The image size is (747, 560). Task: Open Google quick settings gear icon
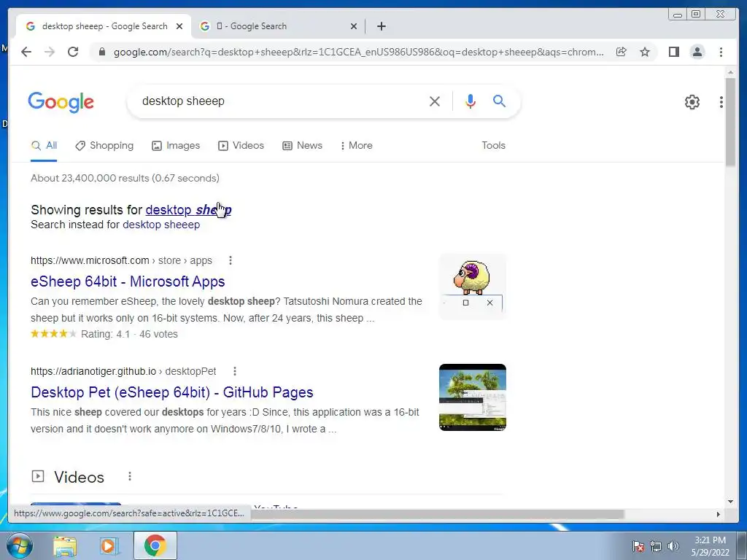pos(692,102)
